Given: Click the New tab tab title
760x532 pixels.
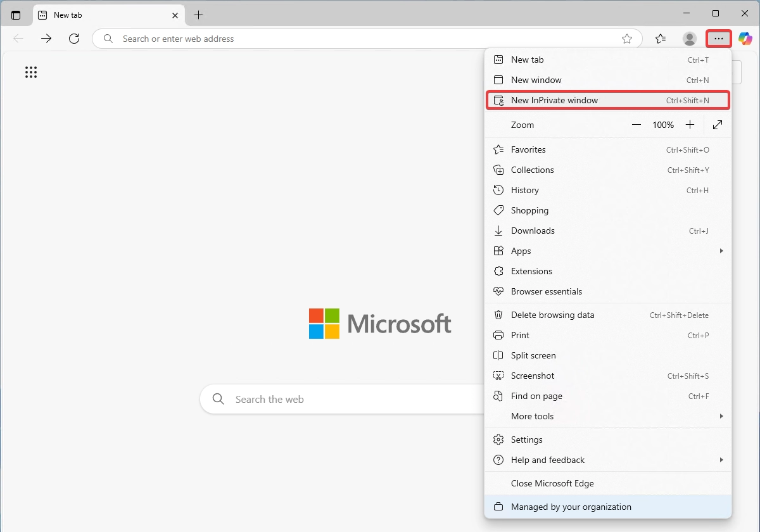Looking at the screenshot, I should pyautogui.click(x=68, y=15).
